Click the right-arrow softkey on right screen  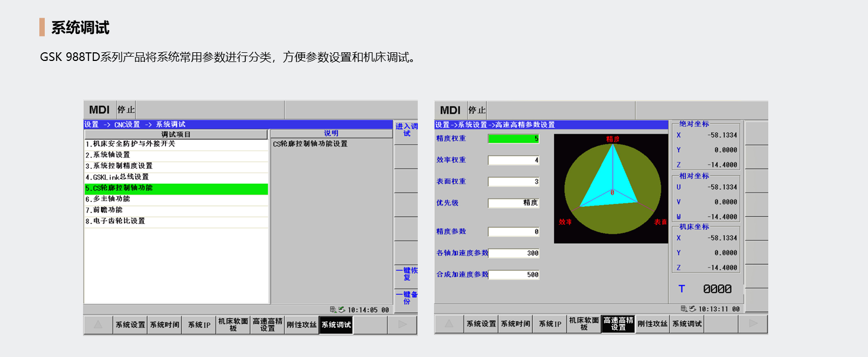click(753, 324)
